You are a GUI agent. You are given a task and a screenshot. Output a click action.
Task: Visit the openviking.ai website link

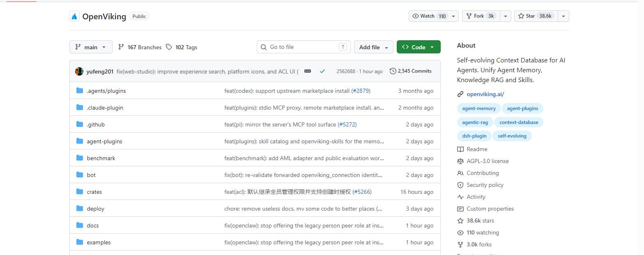tap(485, 94)
